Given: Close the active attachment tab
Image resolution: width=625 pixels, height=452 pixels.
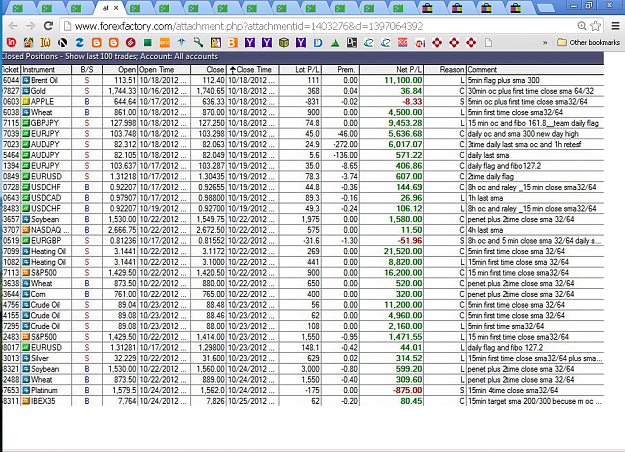Looking at the screenshot, I should pyautogui.click(x=116, y=8).
